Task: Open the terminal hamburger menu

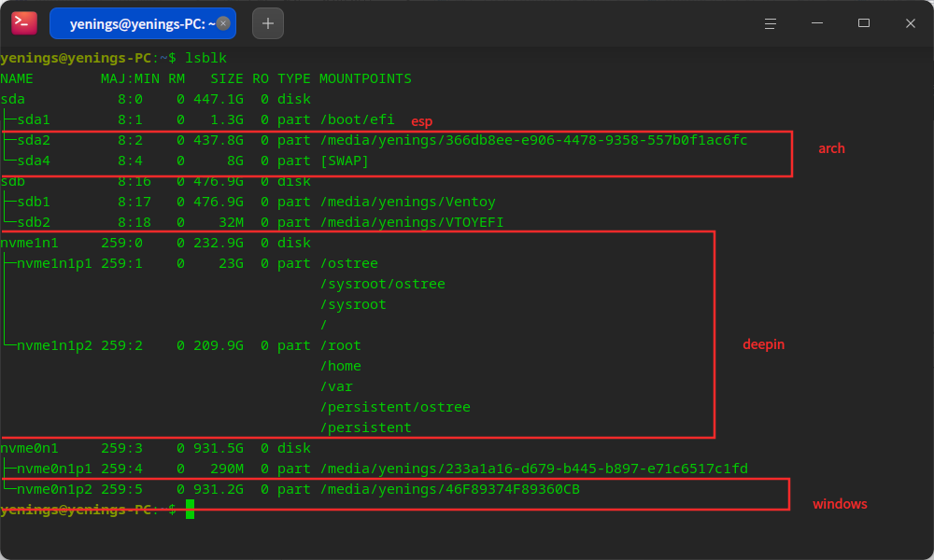Action: [x=771, y=23]
